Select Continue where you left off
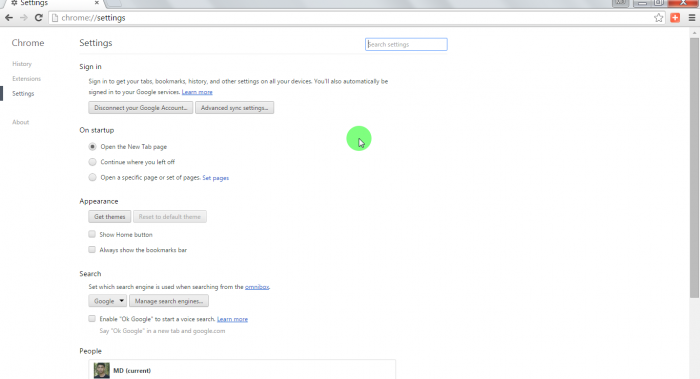The width and height of the screenshot is (700, 379). click(92, 162)
